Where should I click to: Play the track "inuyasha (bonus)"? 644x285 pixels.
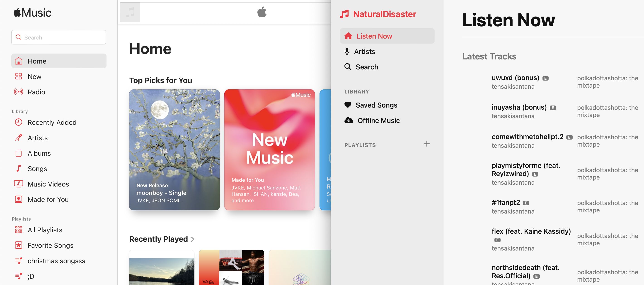(x=519, y=107)
